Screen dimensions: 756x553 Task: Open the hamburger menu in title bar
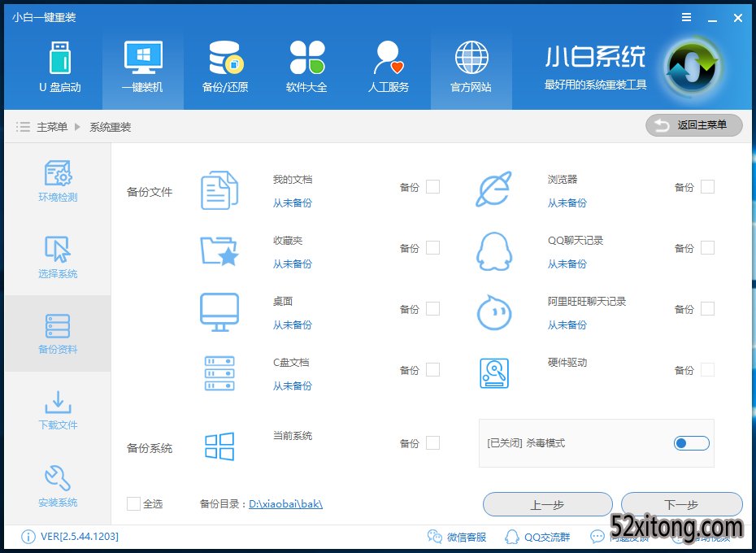point(686,17)
